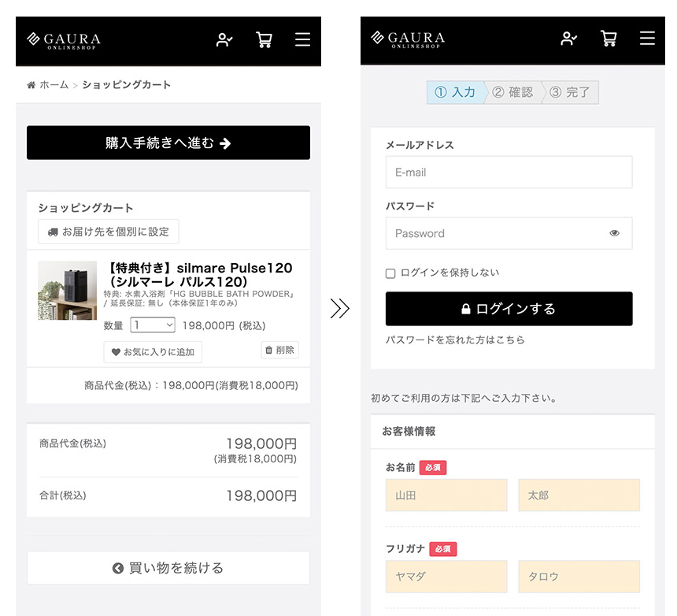Click the GAURA logo in the login screen
Viewport: 677px width, 616px height.
tap(408, 39)
